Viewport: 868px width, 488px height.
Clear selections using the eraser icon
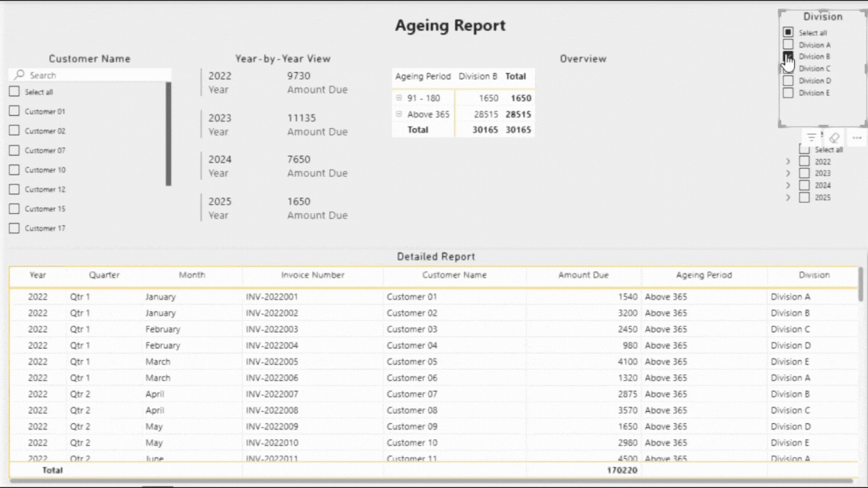pos(834,137)
